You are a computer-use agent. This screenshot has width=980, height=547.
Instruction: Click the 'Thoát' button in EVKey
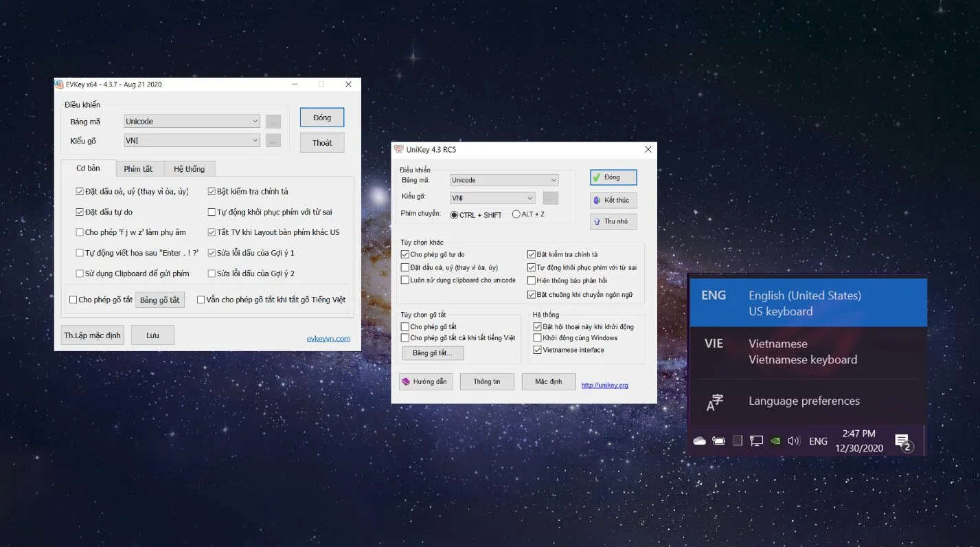pos(322,143)
